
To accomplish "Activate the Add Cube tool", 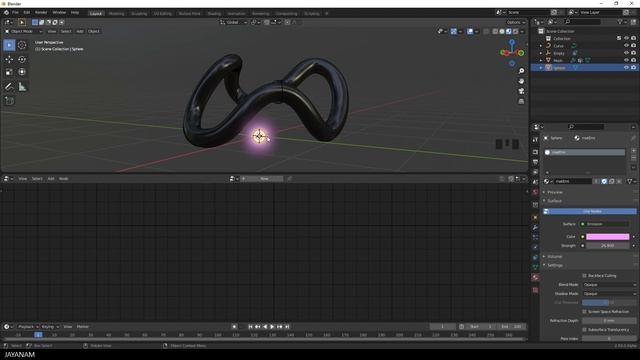I will (x=9, y=100).
